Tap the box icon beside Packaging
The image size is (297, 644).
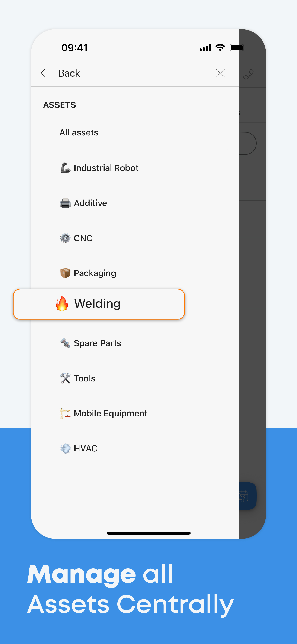pyautogui.click(x=65, y=273)
